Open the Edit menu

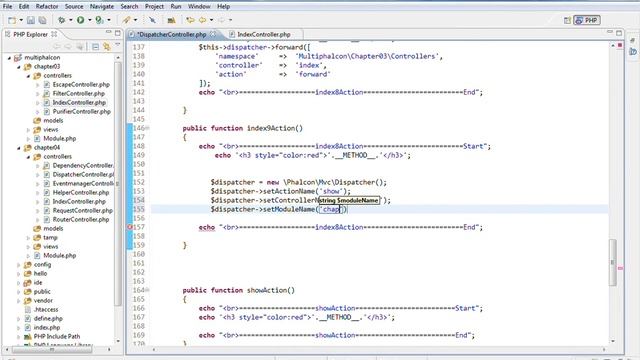pos(24,7)
